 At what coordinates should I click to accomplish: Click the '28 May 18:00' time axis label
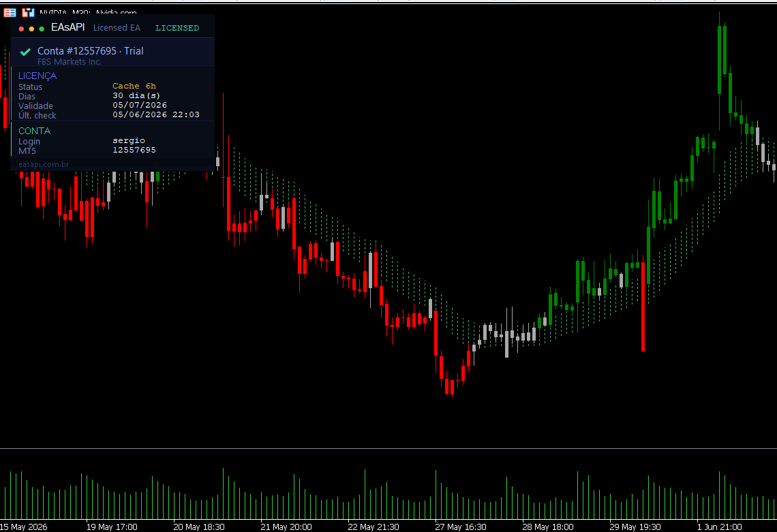coord(548,527)
